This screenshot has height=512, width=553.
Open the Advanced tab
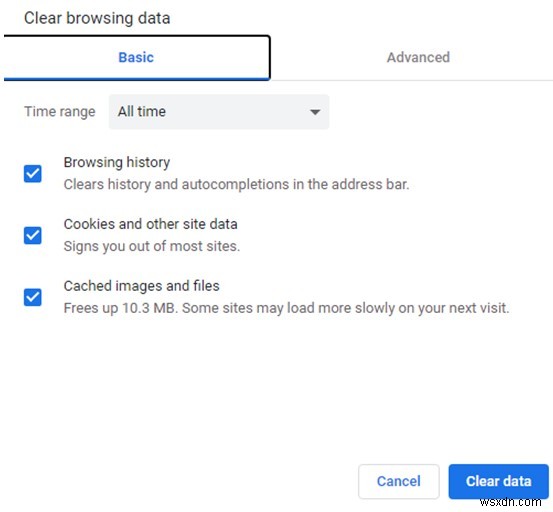click(418, 57)
